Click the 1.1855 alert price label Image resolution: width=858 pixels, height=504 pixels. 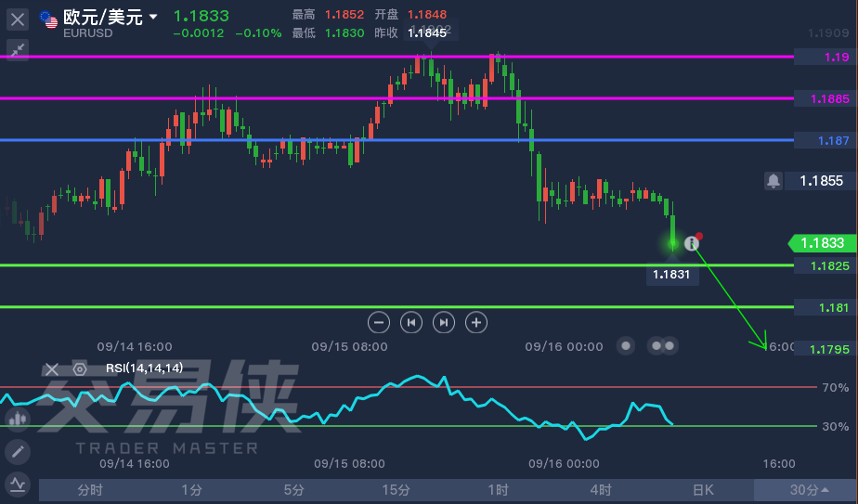click(x=821, y=181)
